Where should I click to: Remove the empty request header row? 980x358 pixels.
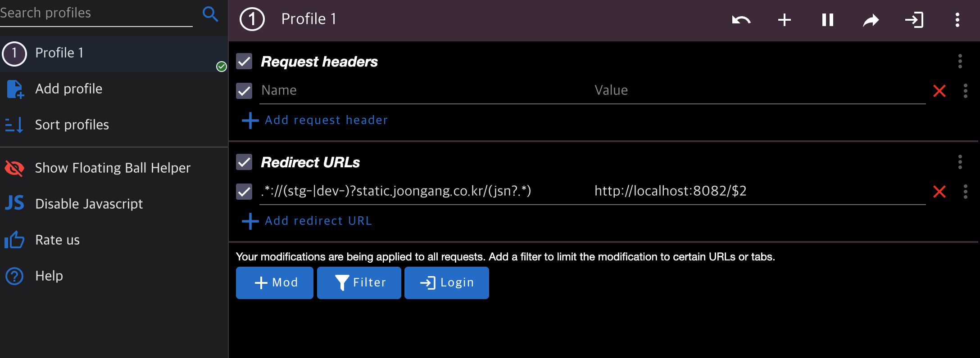tap(939, 91)
